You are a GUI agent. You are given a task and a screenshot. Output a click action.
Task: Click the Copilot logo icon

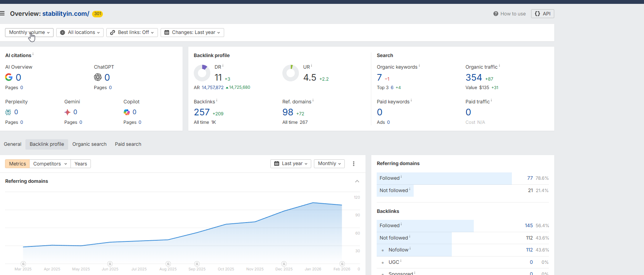pos(127,112)
